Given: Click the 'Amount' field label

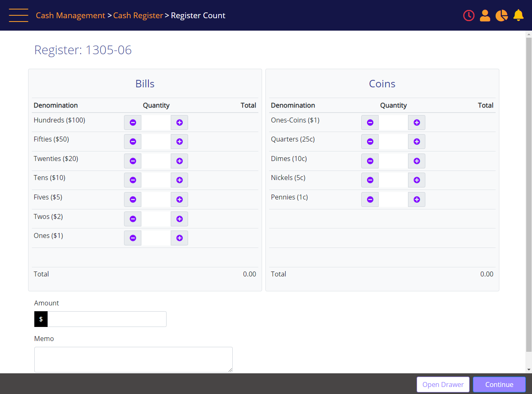Looking at the screenshot, I should (x=47, y=303).
